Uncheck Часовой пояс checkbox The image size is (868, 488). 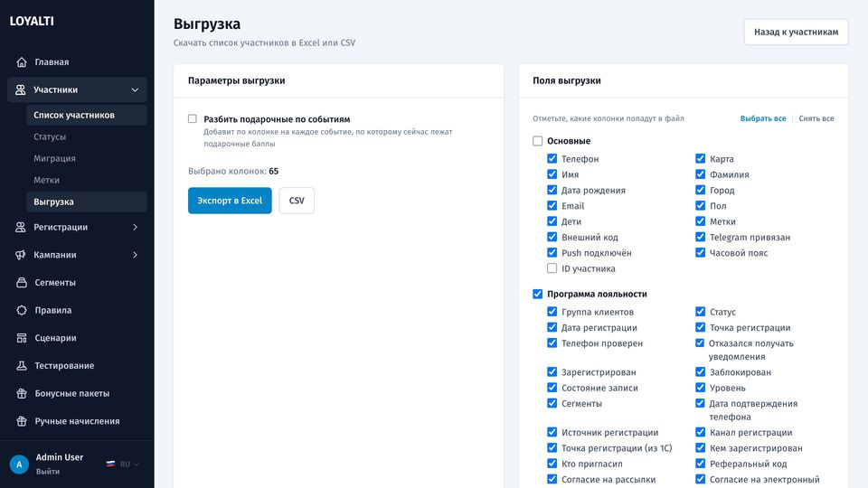point(700,252)
